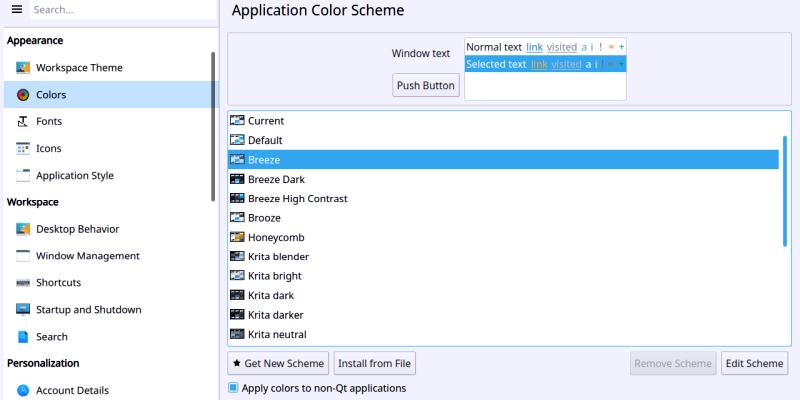
Task: Select the Icons settings icon
Action: pyautogui.click(x=23, y=149)
